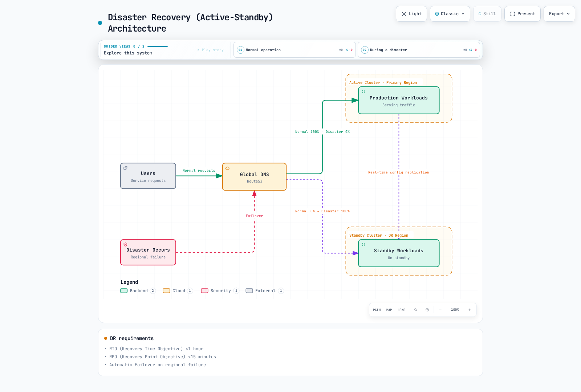Click the code icon on Standby Workloads node

pyautogui.click(x=363, y=245)
